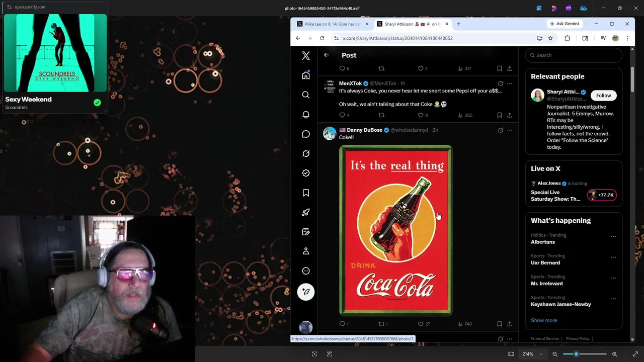Open more options on Danny DuBose's post
The image size is (644, 362).
(510, 130)
